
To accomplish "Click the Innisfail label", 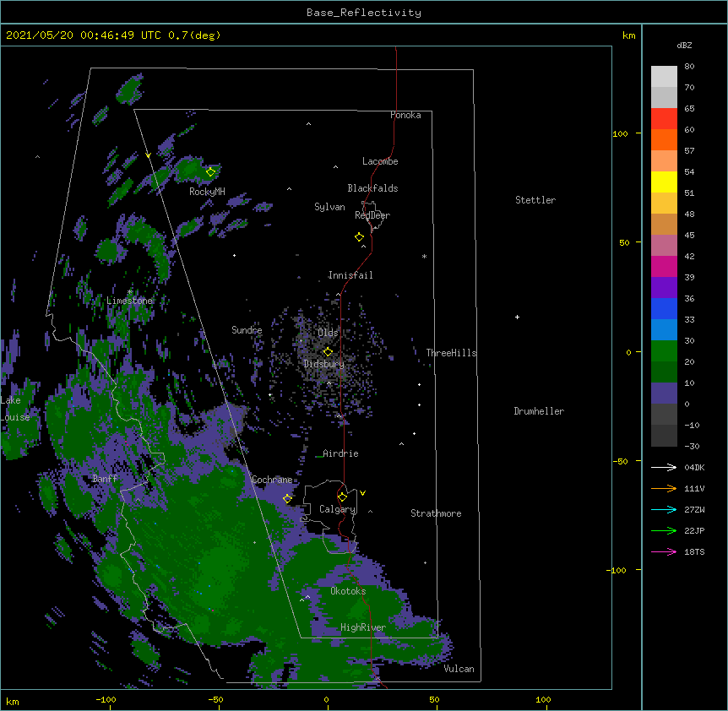I will tap(350, 275).
